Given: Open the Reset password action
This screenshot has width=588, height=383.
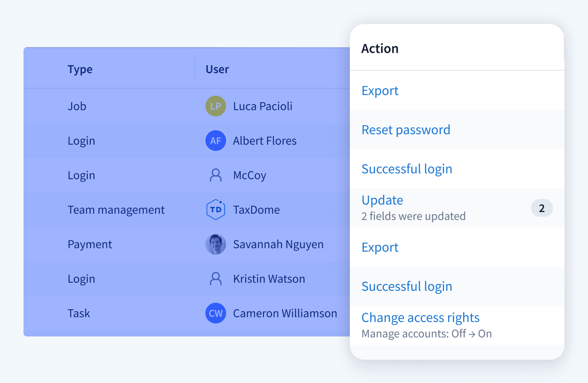Looking at the screenshot, I should [x=406, y=130].
